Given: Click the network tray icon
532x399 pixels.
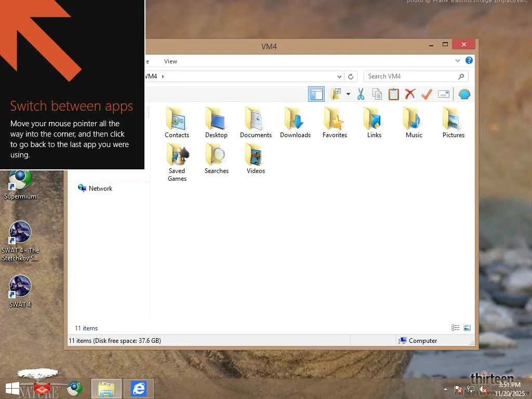Looking at the screenshot, I should coord(471,389).
